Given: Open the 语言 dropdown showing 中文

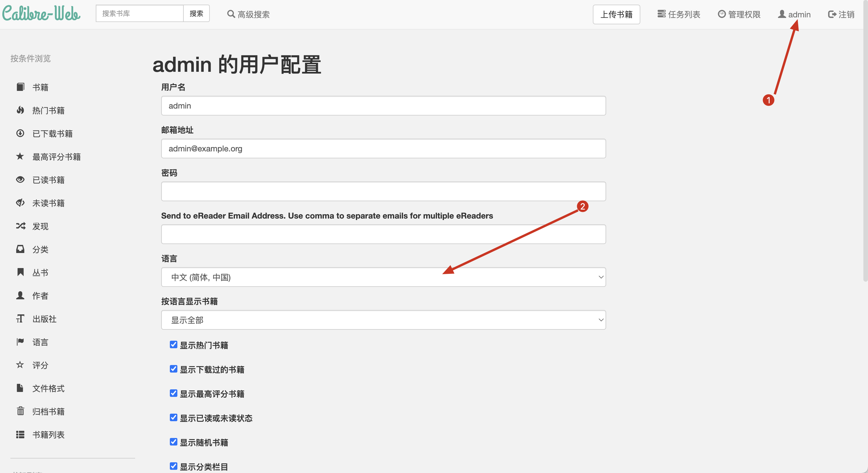Looking at the screenshot, I should [383, 277].
